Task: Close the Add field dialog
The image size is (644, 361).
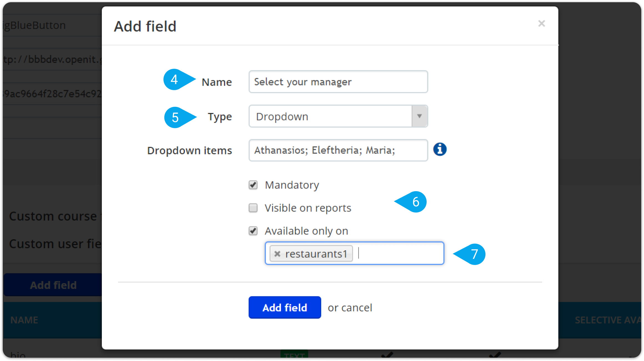Action: (x=541, y=24)
